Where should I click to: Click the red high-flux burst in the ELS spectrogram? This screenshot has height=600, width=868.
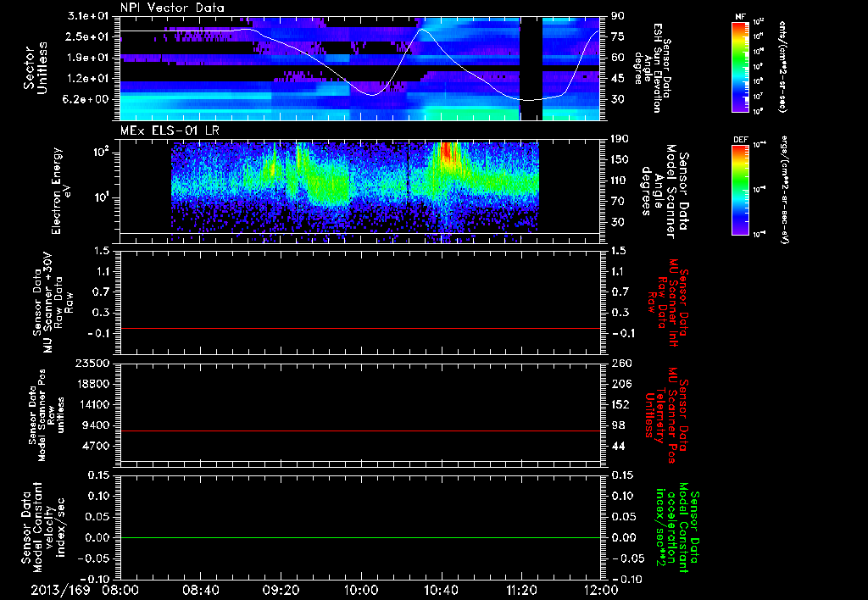(x=448, y=153)
